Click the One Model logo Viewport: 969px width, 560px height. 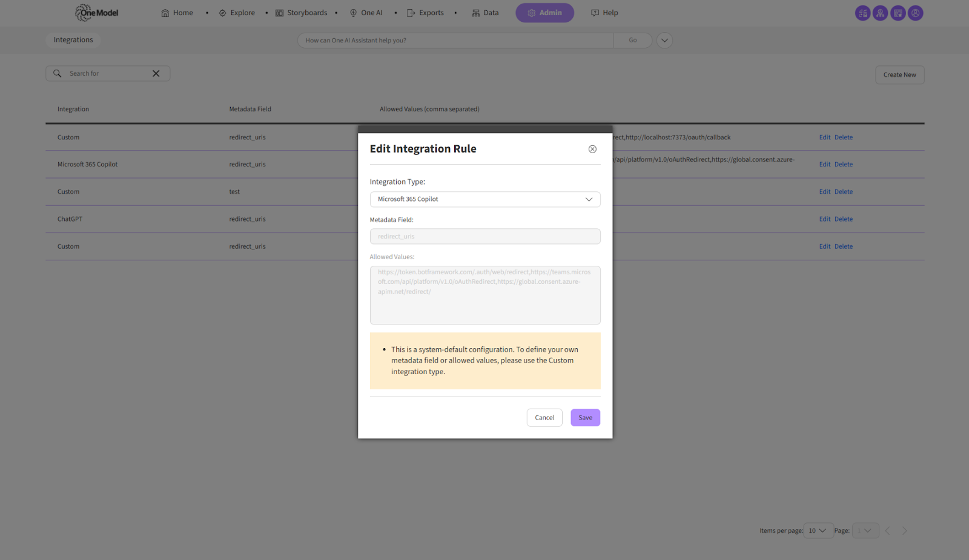click(97, 13)
